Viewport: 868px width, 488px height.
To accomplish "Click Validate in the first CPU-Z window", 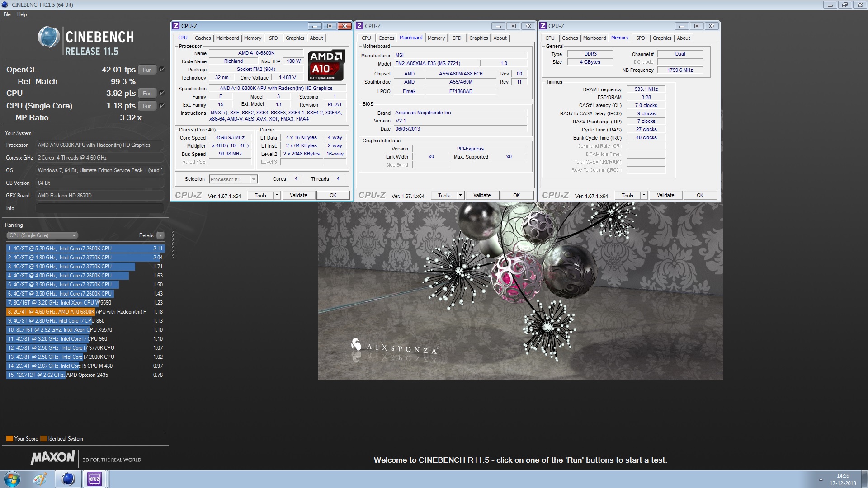I will 298,195.
